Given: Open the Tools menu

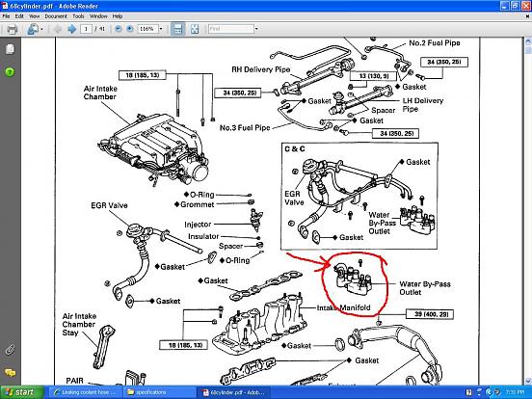Looking at the screenshot, I should point(78,16).
